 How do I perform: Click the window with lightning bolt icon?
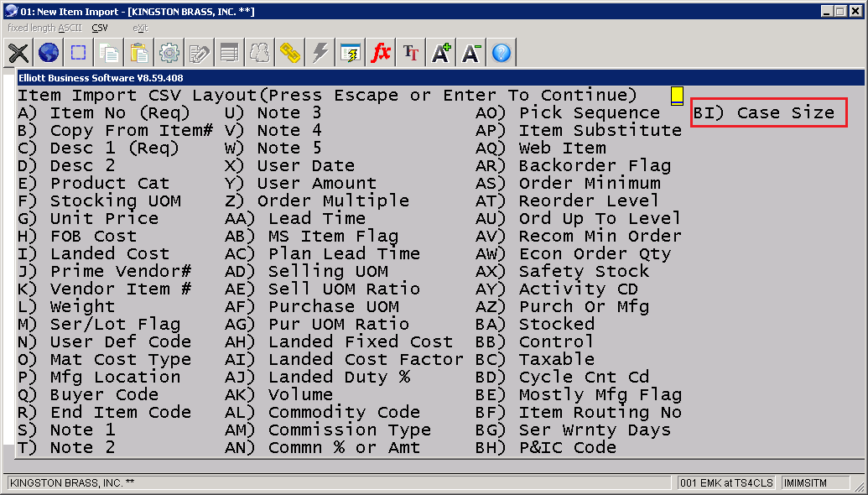[x=350, y=53]
